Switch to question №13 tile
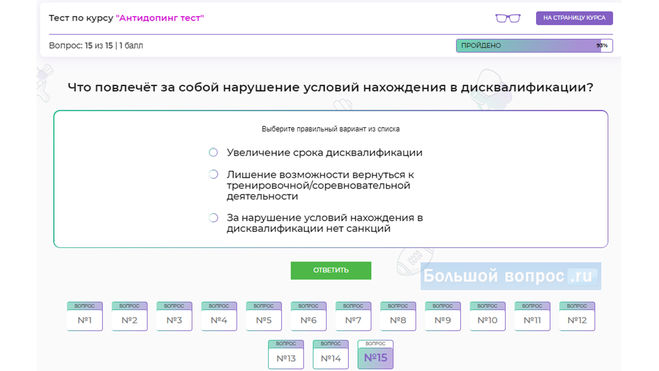 286,355
